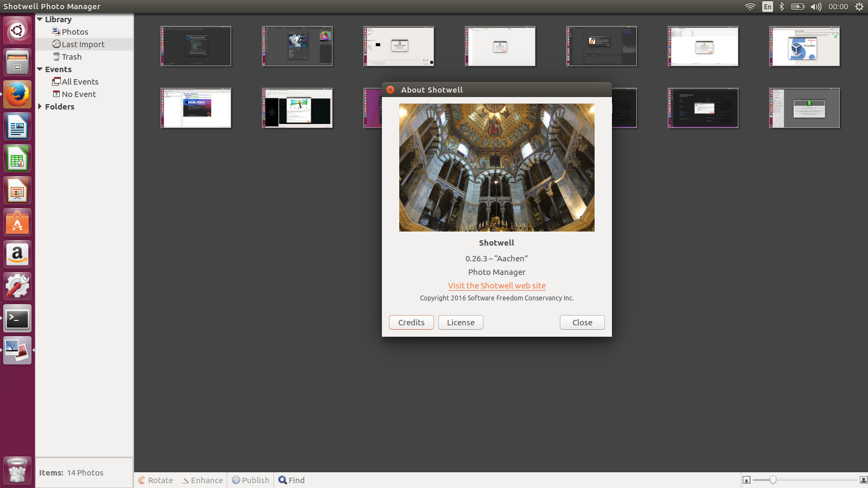868x488 pixels.
Task: Select Last Import in the sidebar
Action: coord(84,44)
